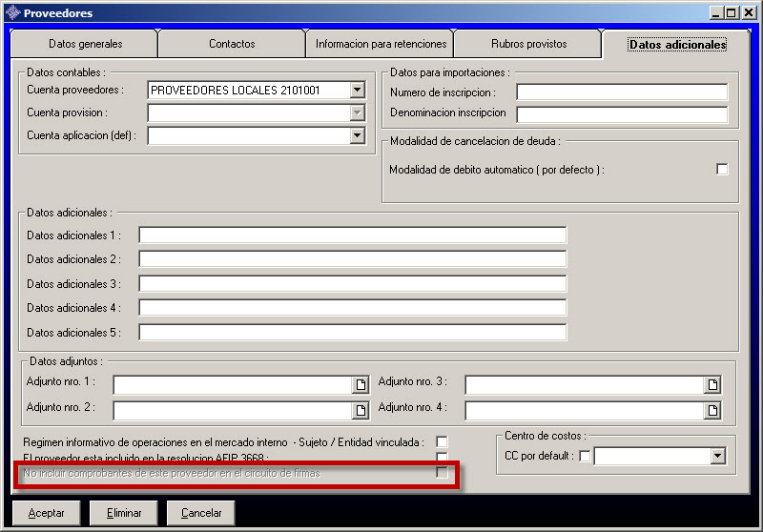Click the Proveedores window title bar icon

(x=11, y=12)
